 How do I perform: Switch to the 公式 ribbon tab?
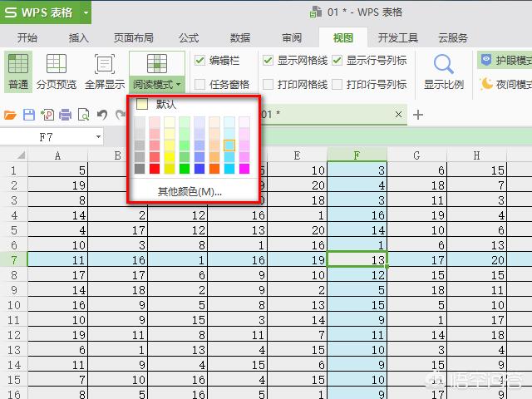click(189, 37)
